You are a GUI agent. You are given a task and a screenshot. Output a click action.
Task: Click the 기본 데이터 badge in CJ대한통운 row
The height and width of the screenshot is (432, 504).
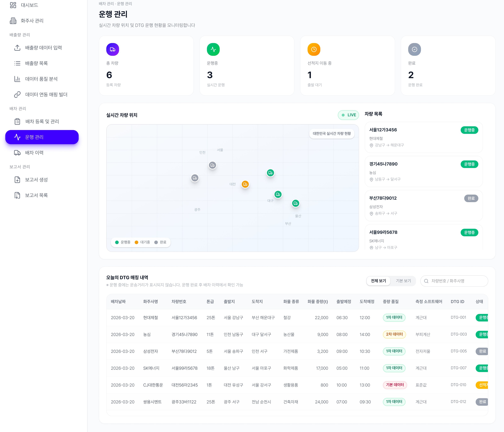395,385
